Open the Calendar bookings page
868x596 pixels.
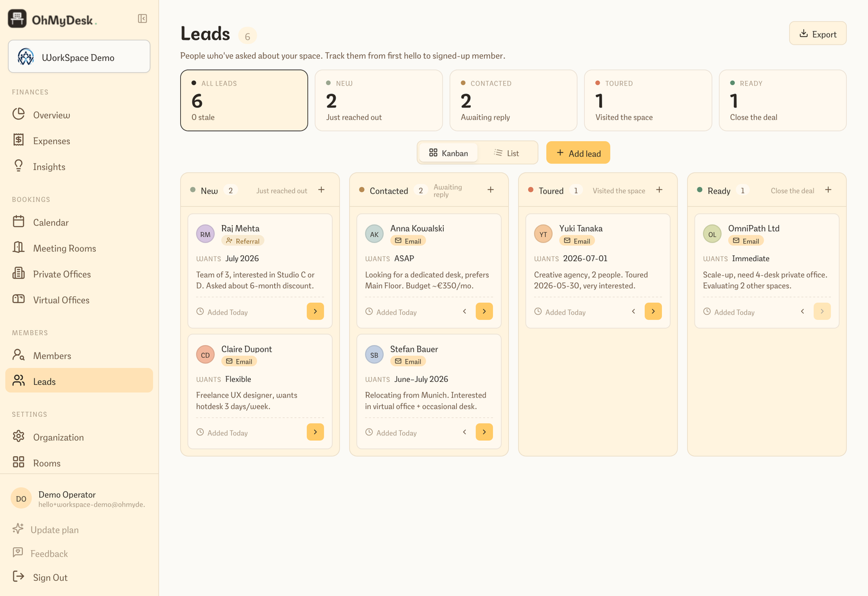tap(79, 222)
